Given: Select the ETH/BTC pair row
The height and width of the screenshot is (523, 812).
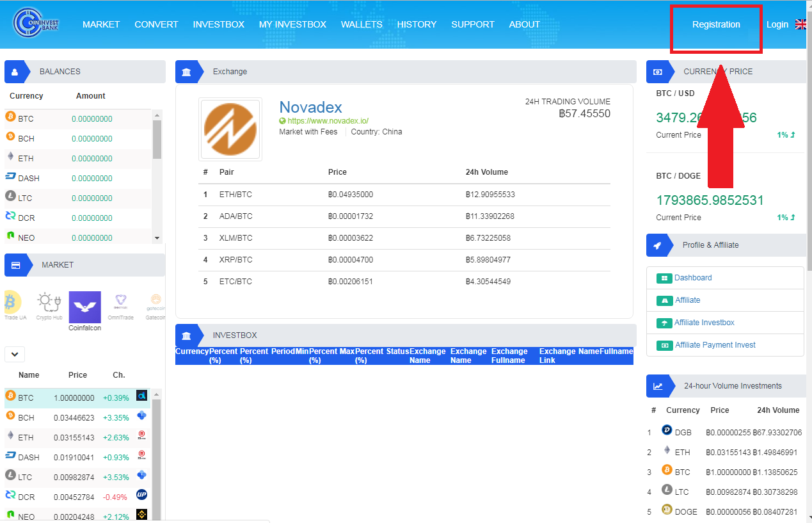Looking at the screenshot, I should [404, 195].
